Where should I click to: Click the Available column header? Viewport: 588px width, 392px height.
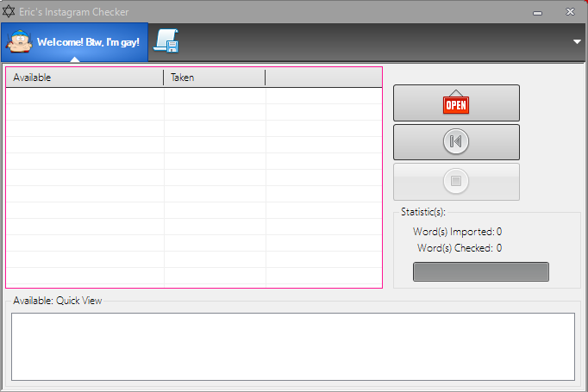point(84,78)
